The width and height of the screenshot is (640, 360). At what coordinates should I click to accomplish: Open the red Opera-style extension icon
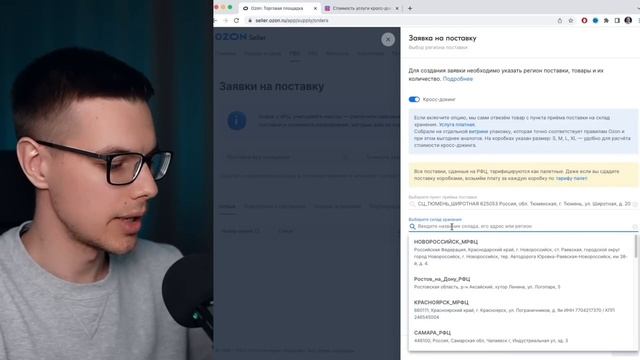pyautogui.click(x=584, y=20)
